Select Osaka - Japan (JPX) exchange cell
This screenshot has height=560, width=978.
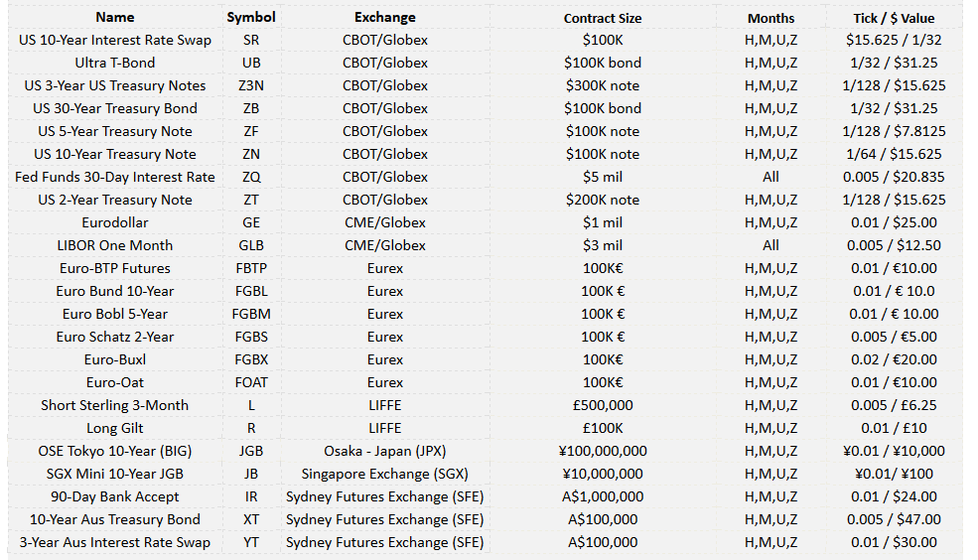[x=385, y=451]
